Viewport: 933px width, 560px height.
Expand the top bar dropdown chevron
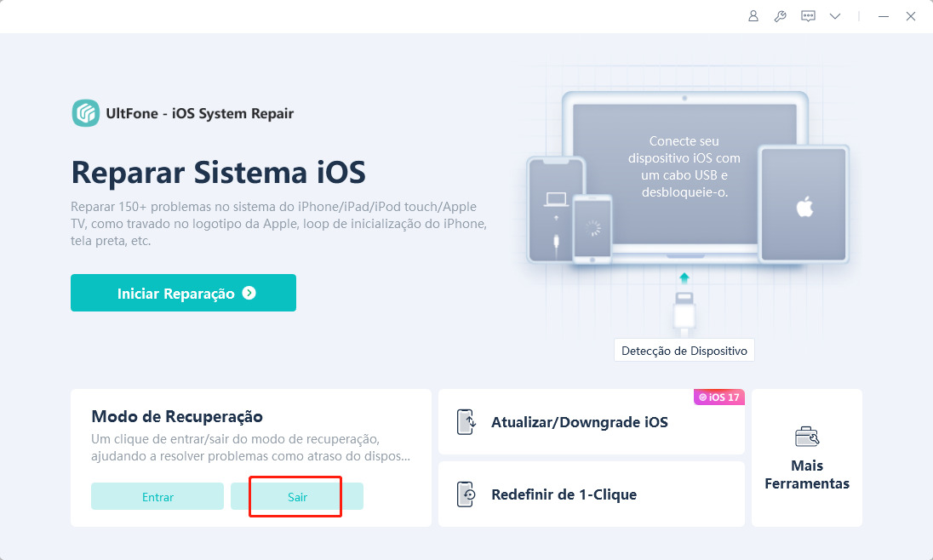pyautogui.click(x=835, y=17)
